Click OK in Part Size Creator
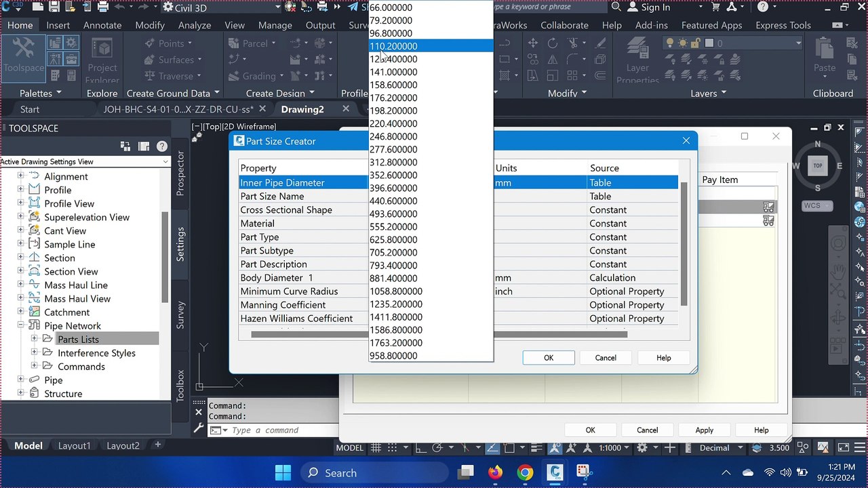 [549, 358]
